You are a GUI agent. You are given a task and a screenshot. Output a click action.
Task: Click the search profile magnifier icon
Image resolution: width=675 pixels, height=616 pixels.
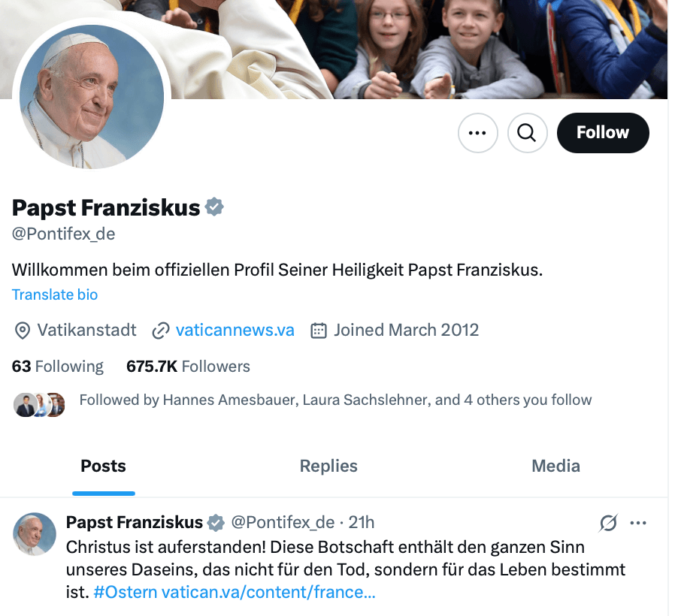tap(527, 133)
